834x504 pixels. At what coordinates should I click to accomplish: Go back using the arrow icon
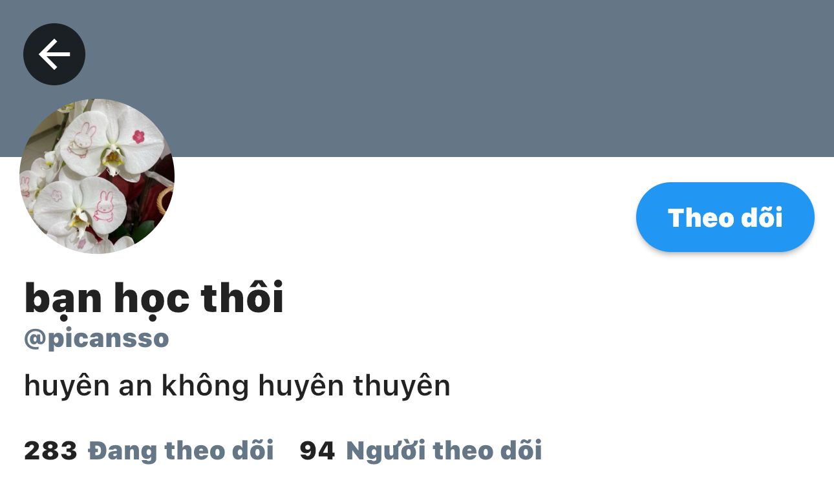click(x=54, y=54)
